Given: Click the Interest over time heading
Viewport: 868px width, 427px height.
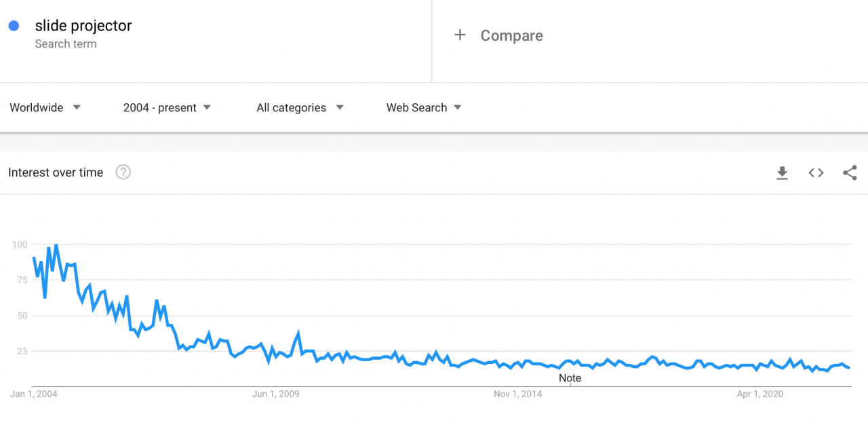Looking at the screenshot, I should [x=55, y=172].
